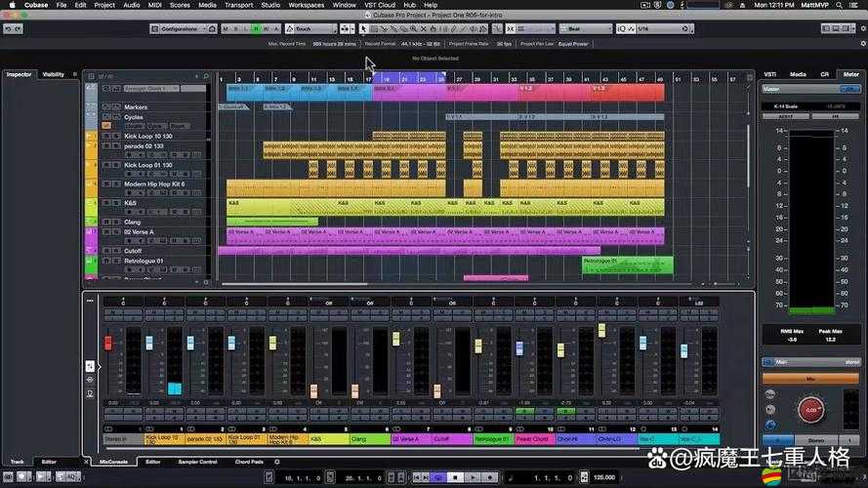The image size is (868, 488).
Task: Switch to the VSTi tab in right zone
Action: tap(769, 74)
